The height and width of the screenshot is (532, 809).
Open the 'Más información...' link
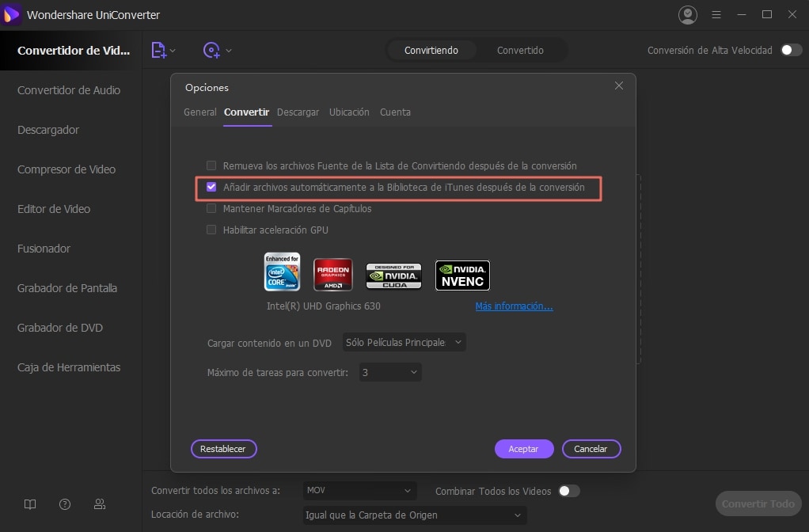(514, 306)
